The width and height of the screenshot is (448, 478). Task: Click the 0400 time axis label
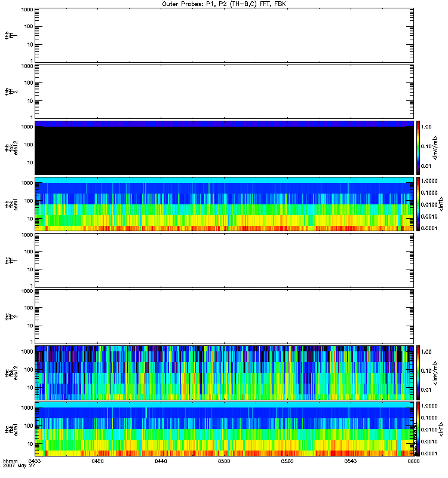[35, 461]
